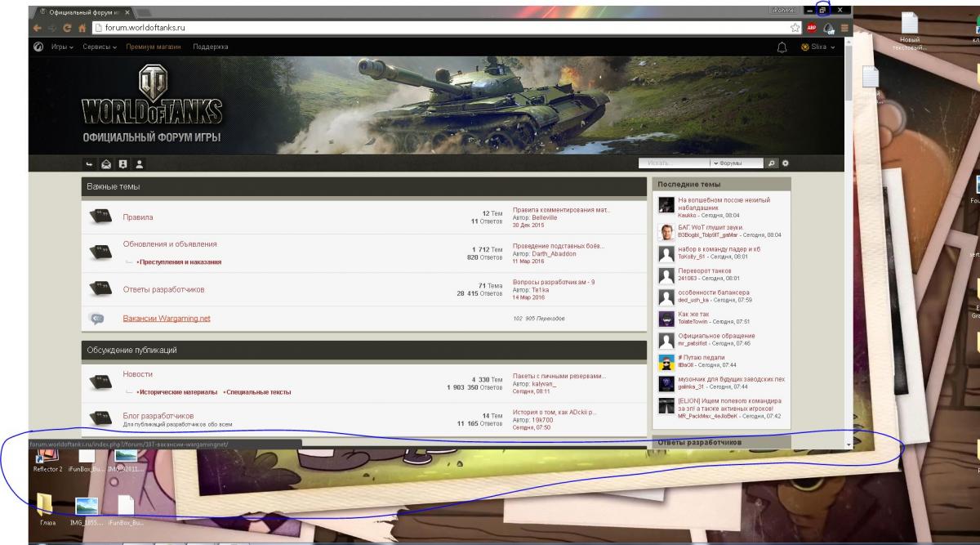Click the browser Back arrow

point(38,27)
